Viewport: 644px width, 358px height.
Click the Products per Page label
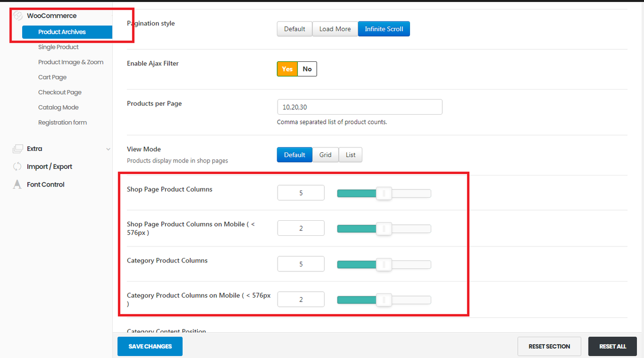(x=154, y=104)
